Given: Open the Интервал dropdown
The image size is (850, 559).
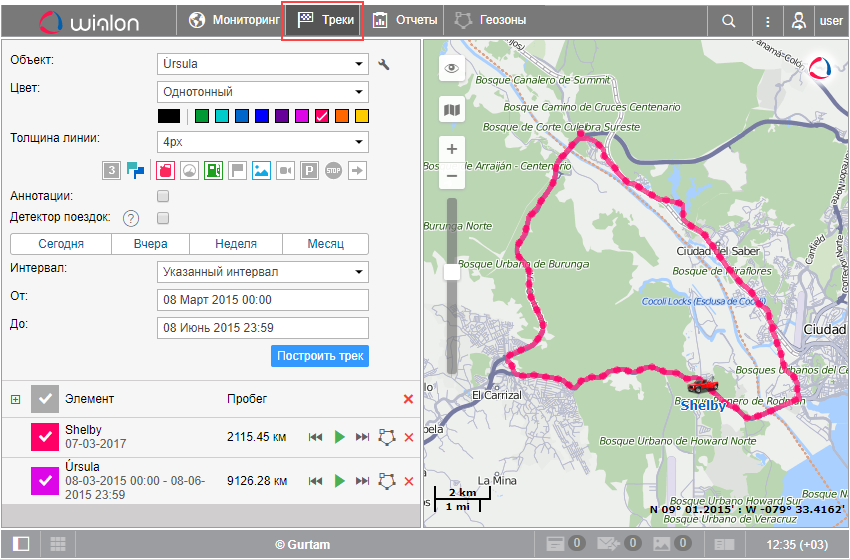Looking at the screenshot, I should point(263,272).
